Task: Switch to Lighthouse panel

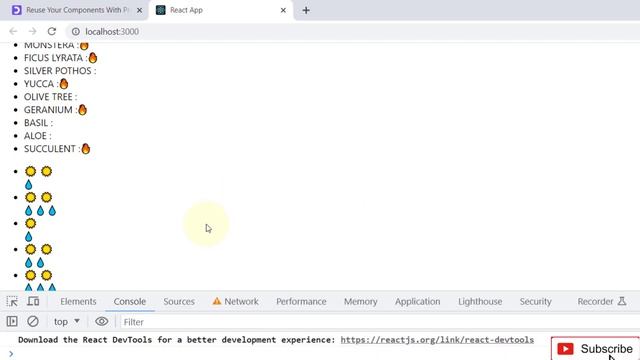Action: [x=480, y=302]
